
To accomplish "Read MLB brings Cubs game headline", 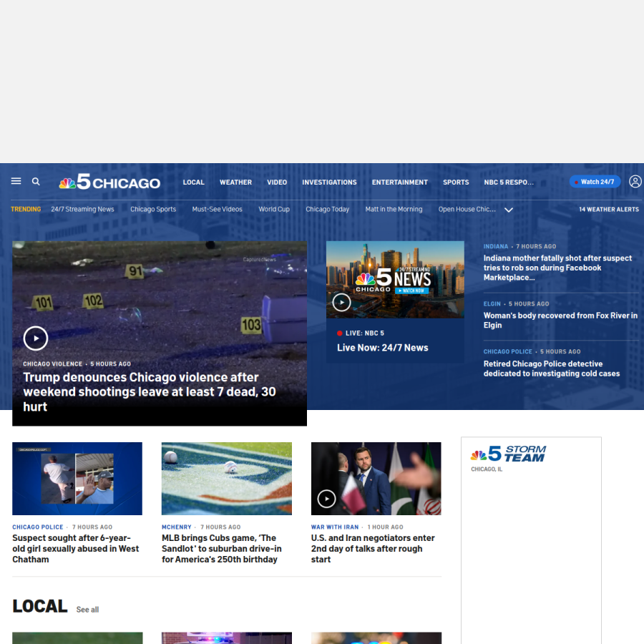I will pos(222,549).
